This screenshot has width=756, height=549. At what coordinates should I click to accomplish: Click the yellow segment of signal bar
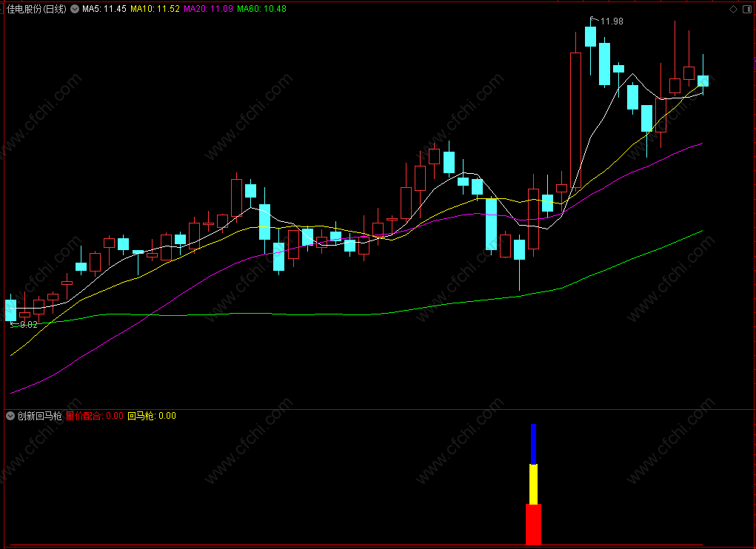533,485
